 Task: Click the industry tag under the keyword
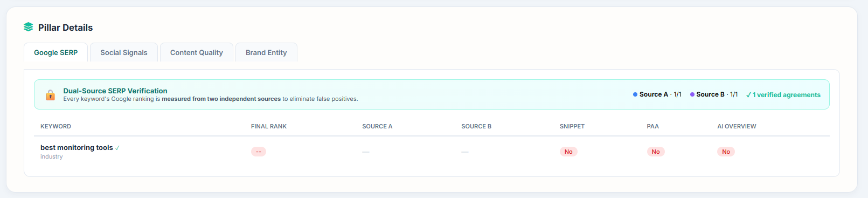(x=52, y=157)
